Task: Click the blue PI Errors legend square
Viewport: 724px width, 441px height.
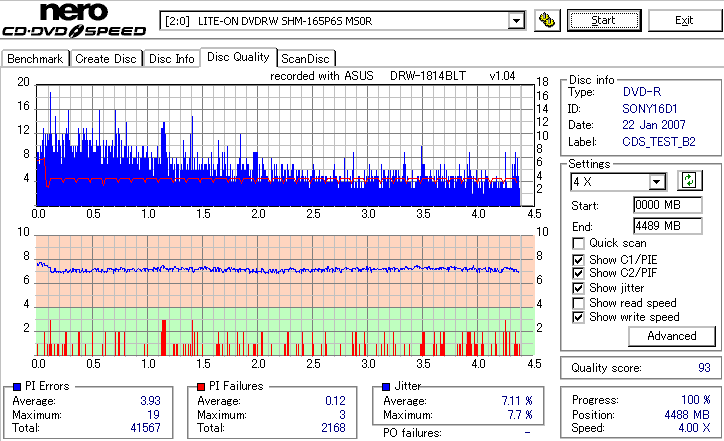Action: coord(17,386)
